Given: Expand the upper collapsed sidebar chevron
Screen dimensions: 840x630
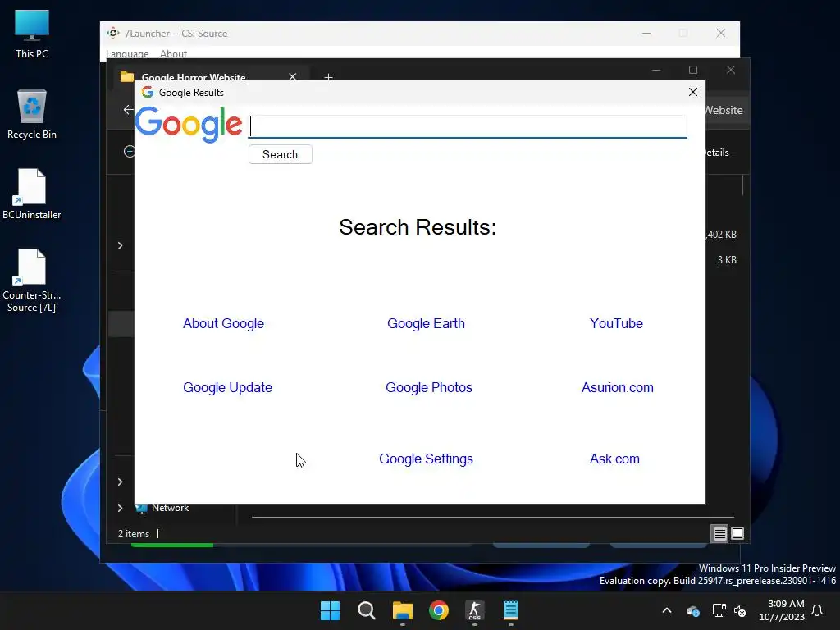Looking at the screenshot, I should coord(120,245).
